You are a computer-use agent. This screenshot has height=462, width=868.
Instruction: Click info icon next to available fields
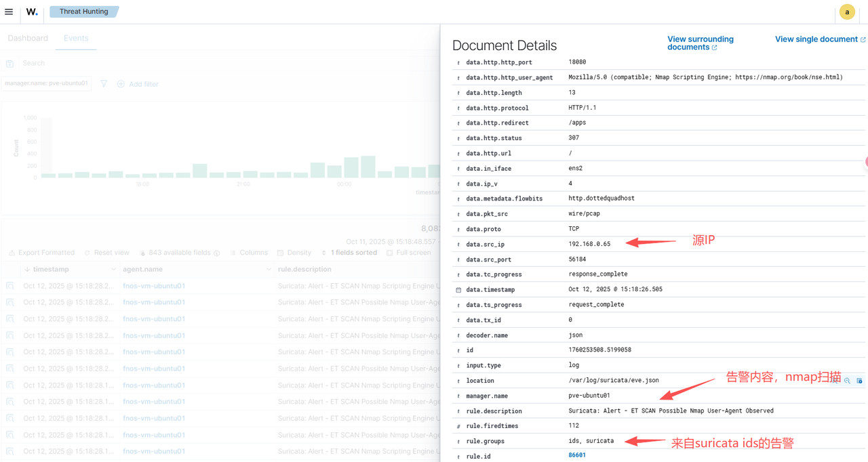tap(217, 253)
